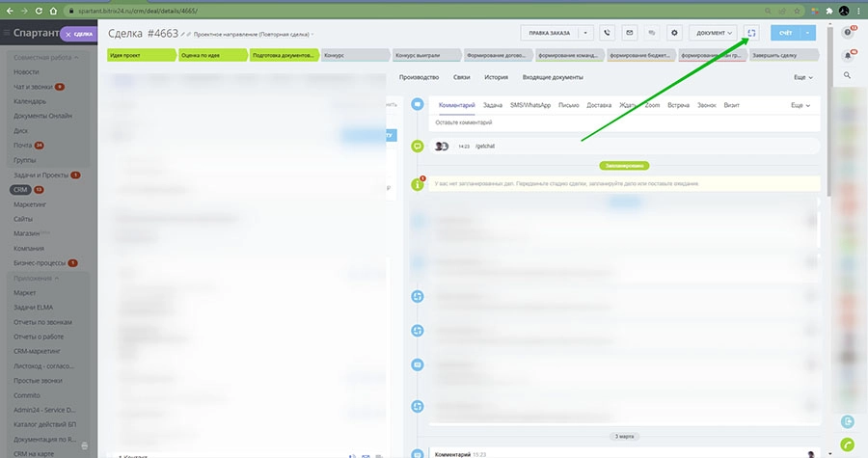Close the СДЕЛКА slider panel tag
Screen dimensions: 868x458
(68, 34)
